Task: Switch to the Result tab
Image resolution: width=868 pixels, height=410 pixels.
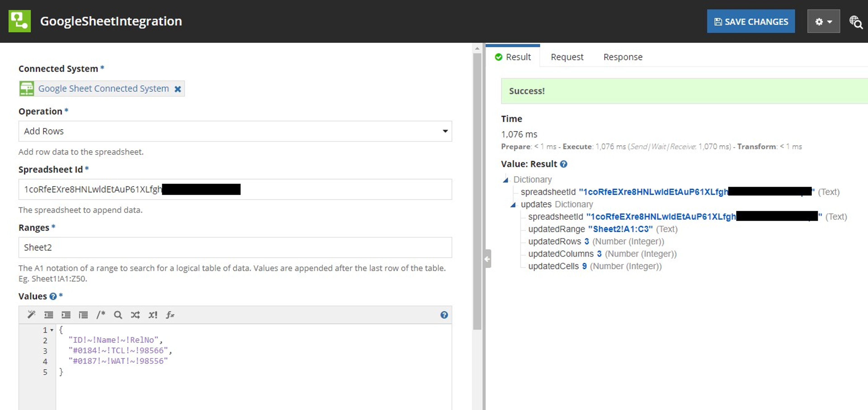Action: [x=513, y=57]
